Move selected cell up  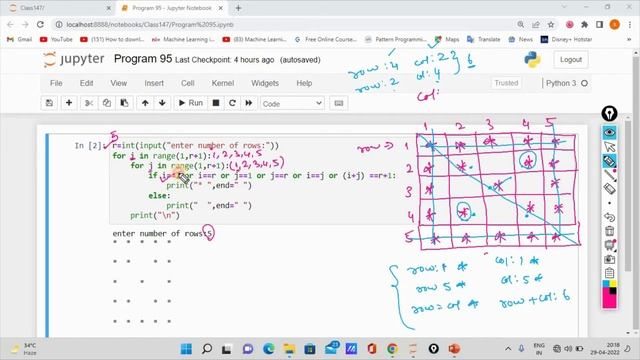[x=145, y=103]
